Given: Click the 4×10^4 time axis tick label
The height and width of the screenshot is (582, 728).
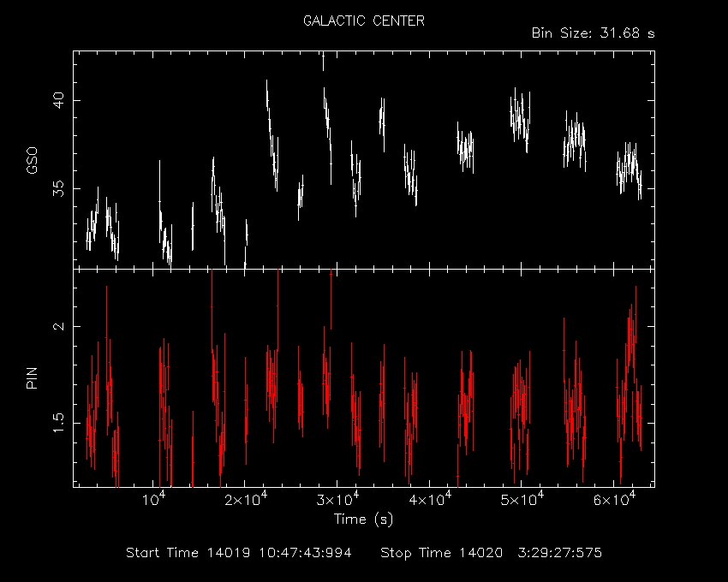Looking at the screenshot, I should (x=430, y=499).
